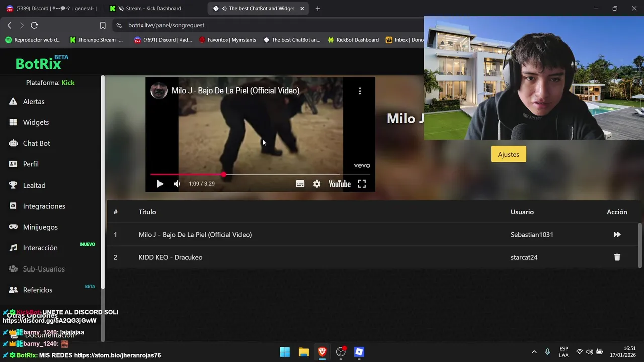Click the Alertas warning triangle icon
The width and height of the screenshot is (644, 362).
coord(13,101)
